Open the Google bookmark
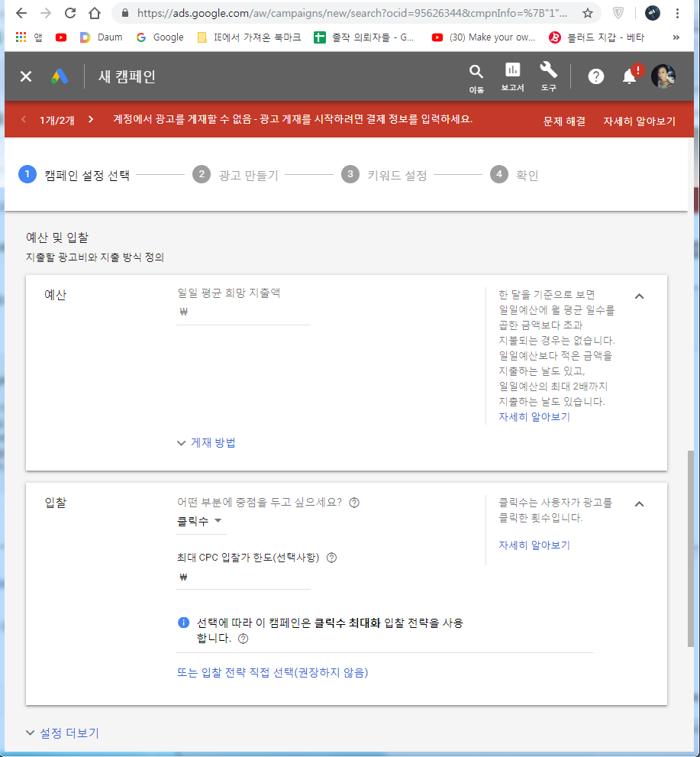 pos(160,37)
